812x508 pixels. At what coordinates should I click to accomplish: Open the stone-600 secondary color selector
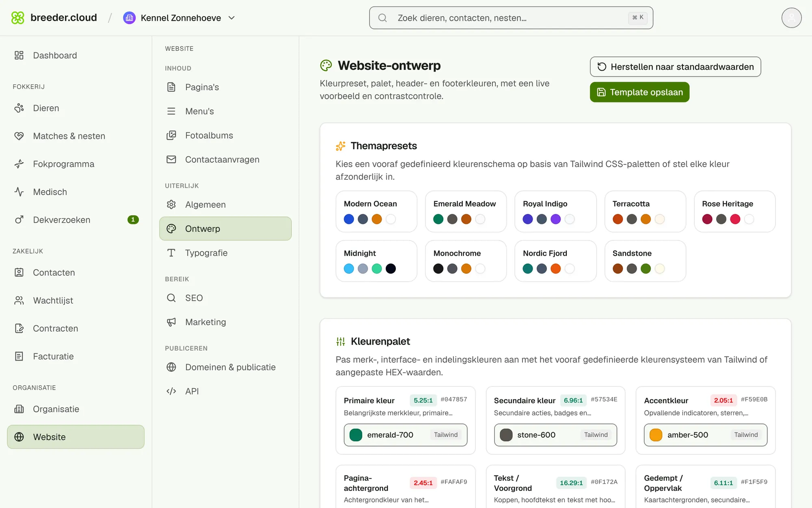[x=555, y=435]
